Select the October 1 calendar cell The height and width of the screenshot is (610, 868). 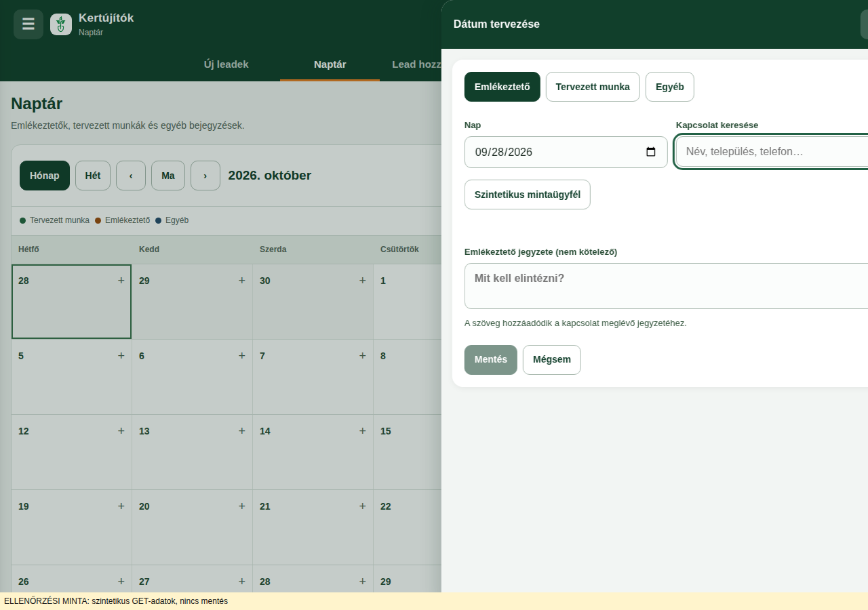coord(407,302)
